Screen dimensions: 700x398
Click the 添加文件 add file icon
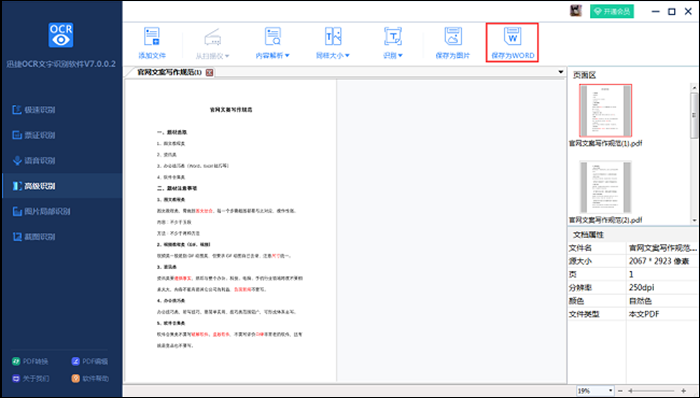pos(152,37)
